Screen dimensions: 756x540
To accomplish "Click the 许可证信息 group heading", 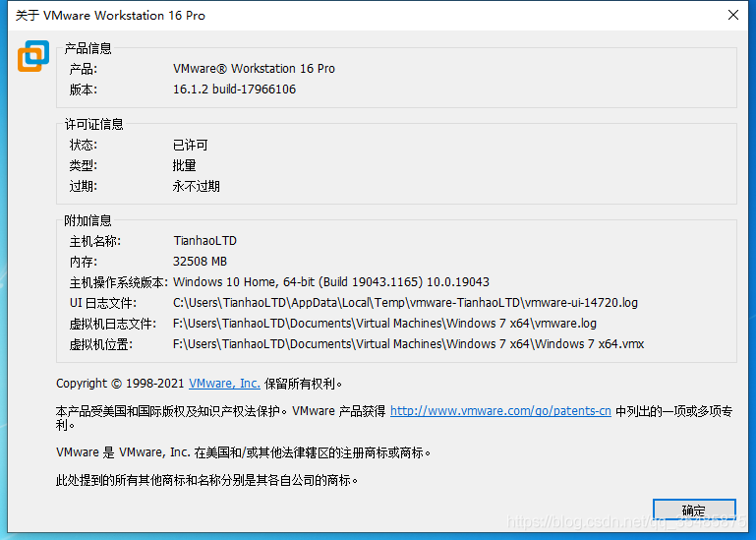I will [x=93, y=125].
